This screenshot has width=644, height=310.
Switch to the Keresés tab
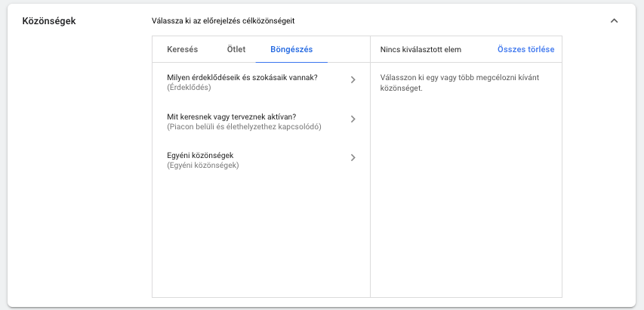[183, 49]
